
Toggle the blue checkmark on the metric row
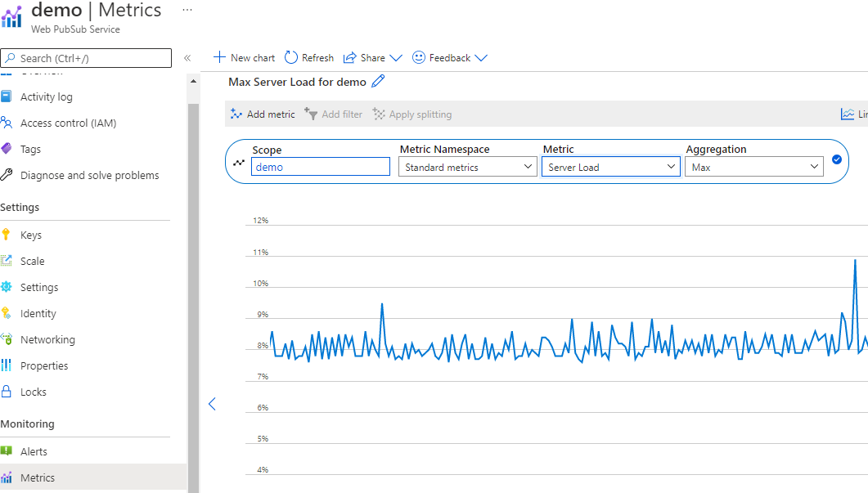pyautogui.click(x=837, y=159)
